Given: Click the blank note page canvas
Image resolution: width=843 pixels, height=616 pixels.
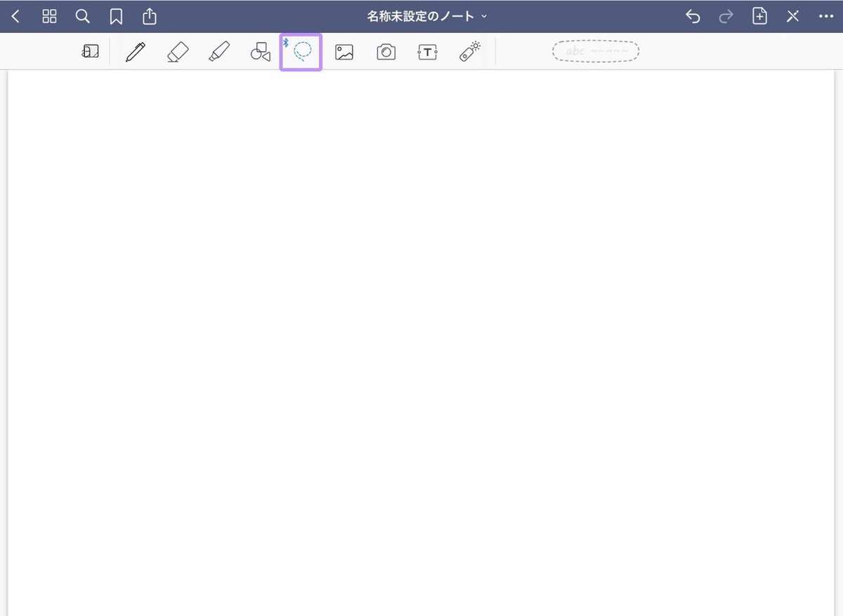Looking at the screenshot, I should point(421,343).
